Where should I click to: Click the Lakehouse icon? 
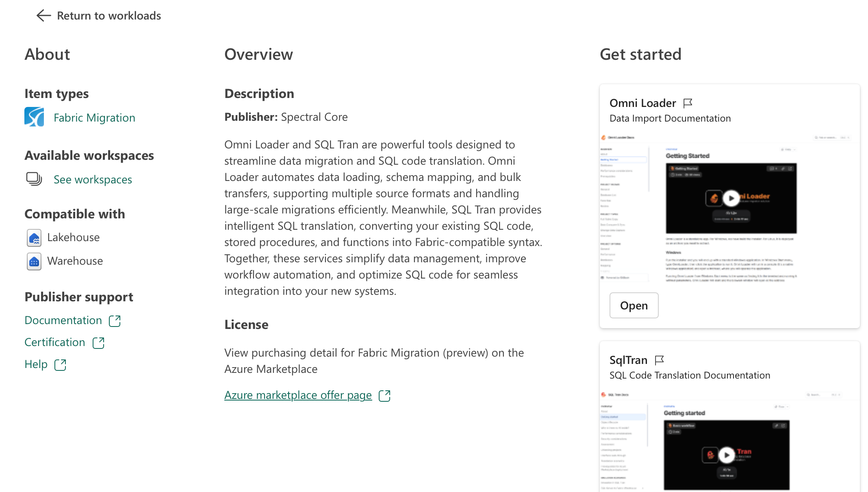[x=34, y=238]
